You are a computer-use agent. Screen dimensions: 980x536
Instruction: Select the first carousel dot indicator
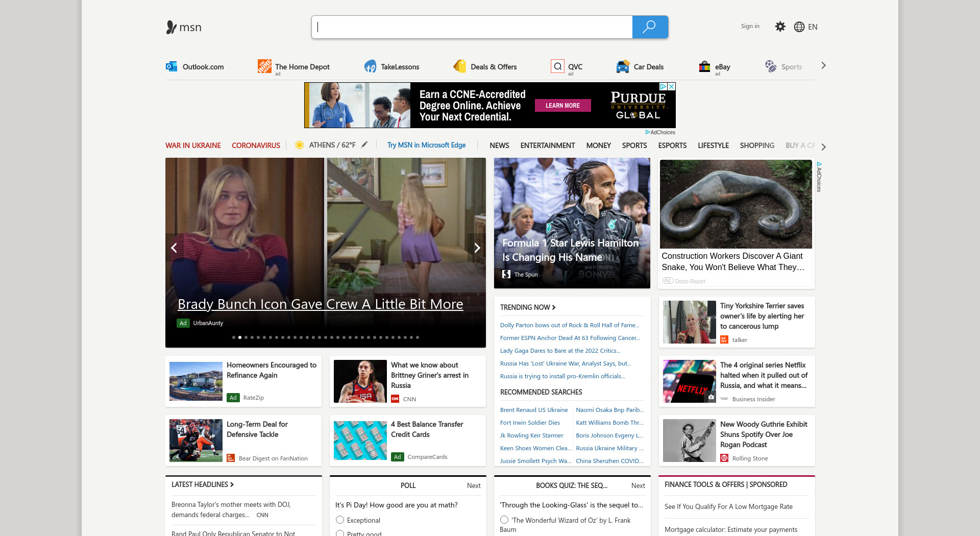click(x=234, y=337)
